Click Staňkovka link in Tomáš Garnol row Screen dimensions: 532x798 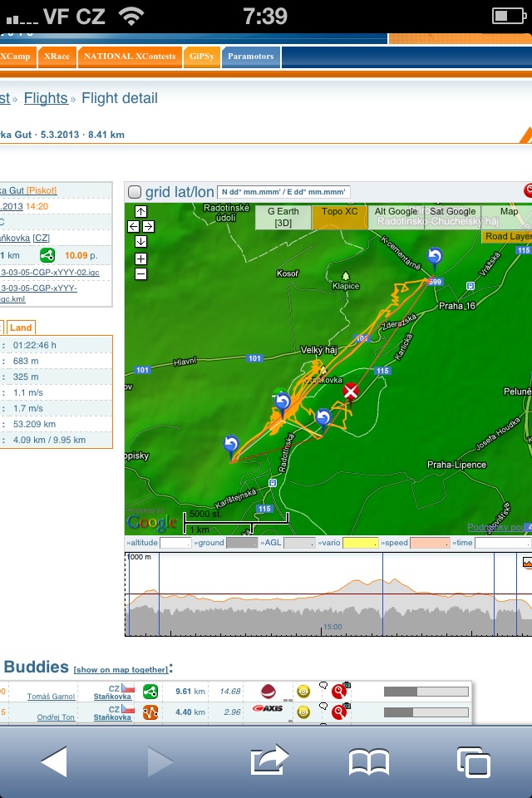coord(112,697)
